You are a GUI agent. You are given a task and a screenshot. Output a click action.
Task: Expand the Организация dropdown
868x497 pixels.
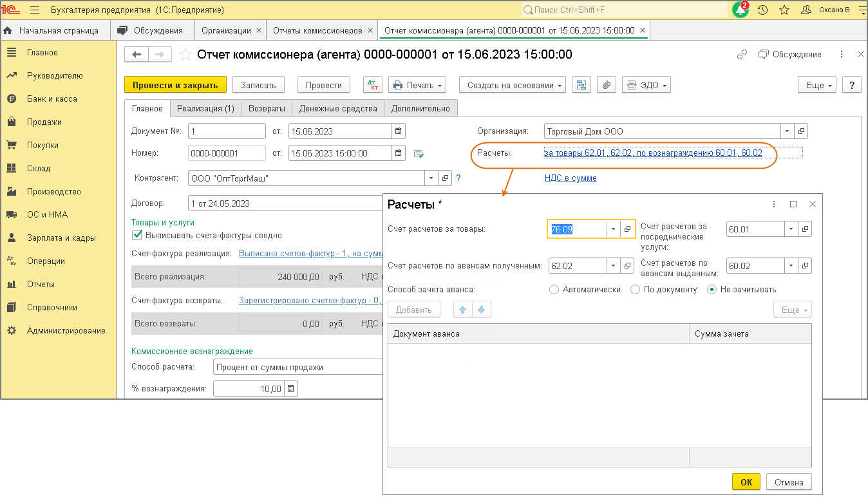[x=788, y=131]
